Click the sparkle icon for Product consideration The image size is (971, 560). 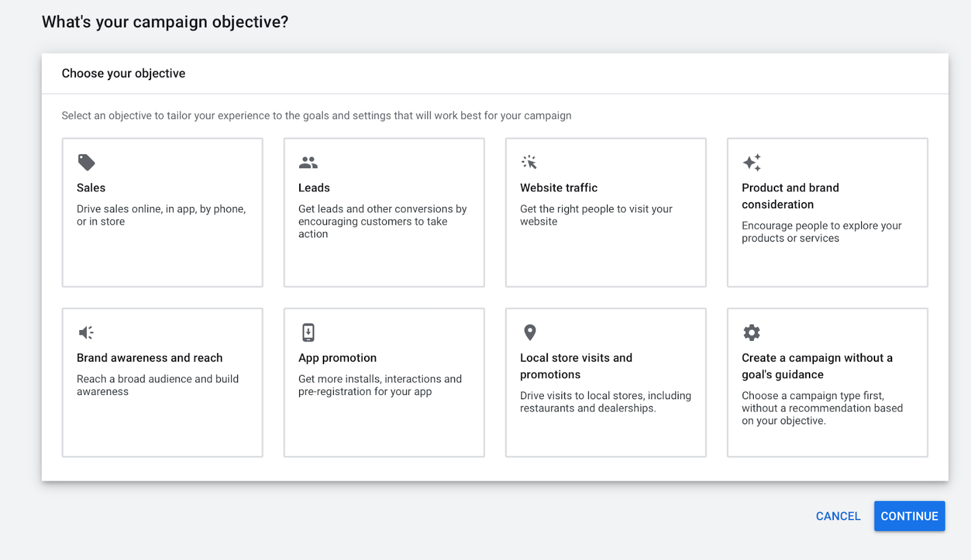751,163
